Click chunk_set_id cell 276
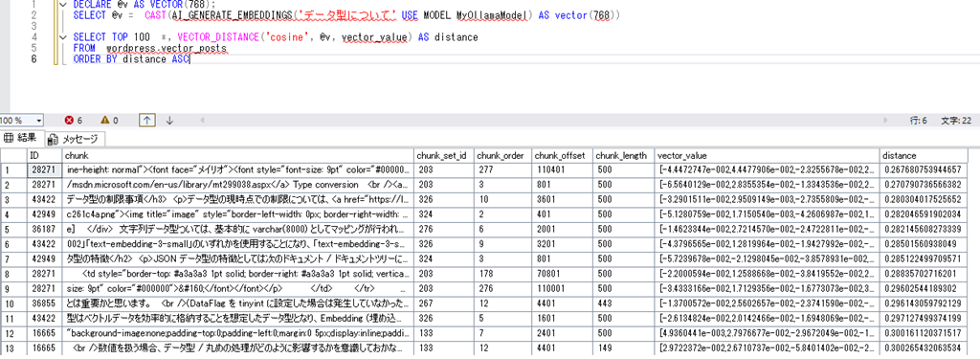Viewport: 980px width, 359px height. (x=444, y=229)
